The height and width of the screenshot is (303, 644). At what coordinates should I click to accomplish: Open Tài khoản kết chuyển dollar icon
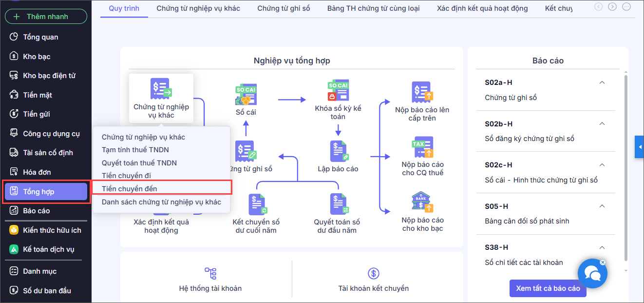tap(373, 273)
